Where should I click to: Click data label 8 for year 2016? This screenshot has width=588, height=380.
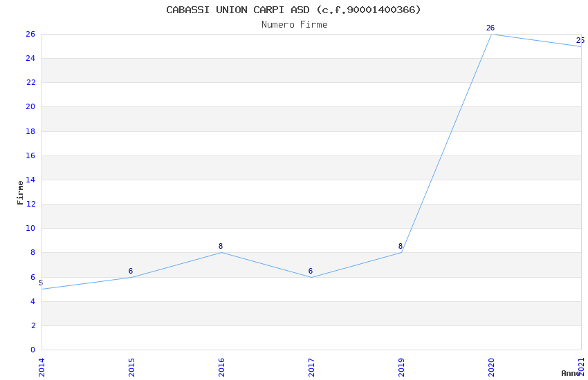pos(221,246)
